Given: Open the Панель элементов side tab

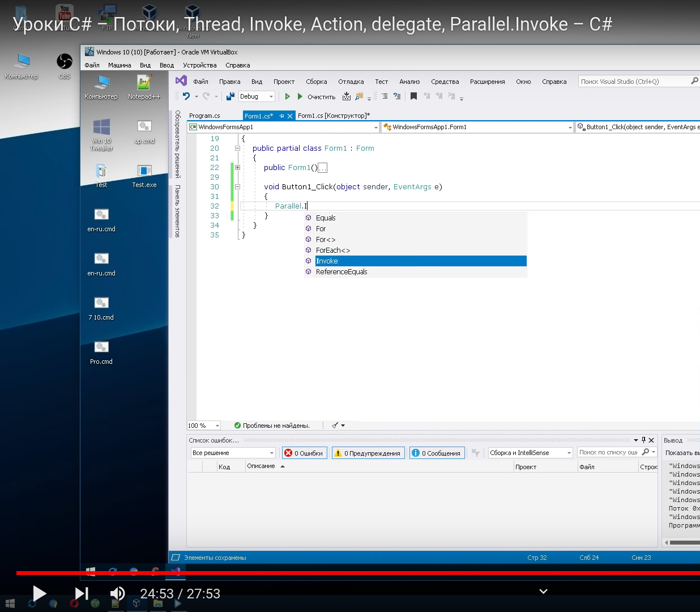Looking at the screenshot, I should pos(177,211).
